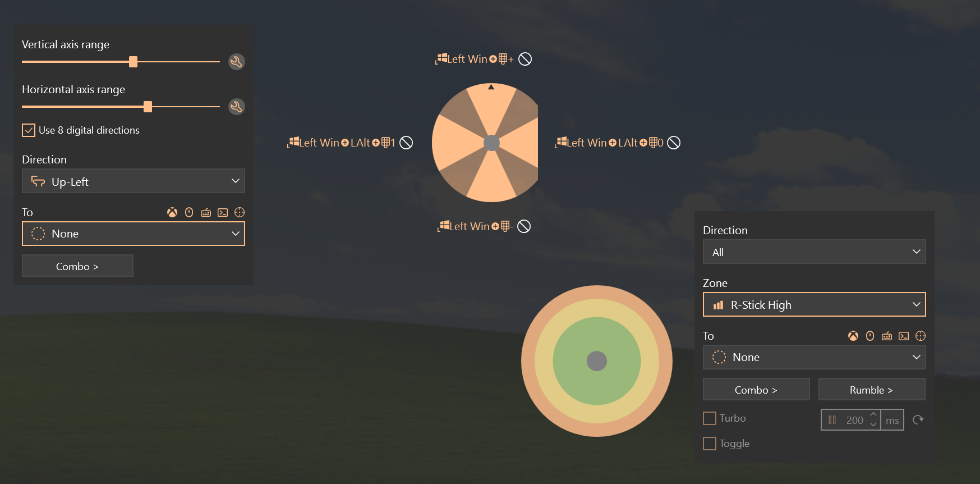Open the Rumble settings button
The image size is (980, 484).
tap(871, 390)
